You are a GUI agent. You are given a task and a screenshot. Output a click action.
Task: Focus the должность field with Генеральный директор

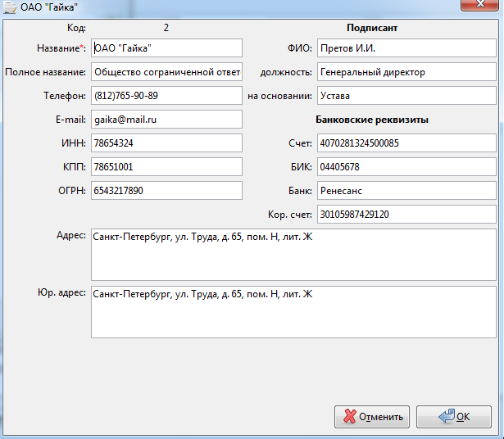[x=406, y=72]
